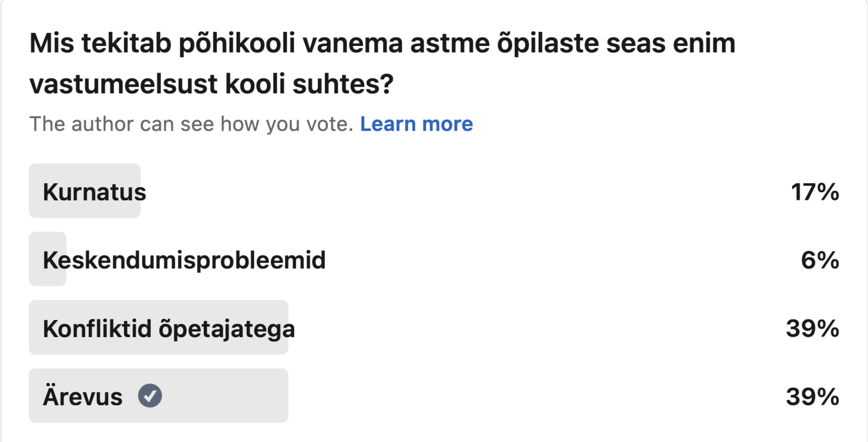Select the Kurnatus poll option

[x=94, y=192]
